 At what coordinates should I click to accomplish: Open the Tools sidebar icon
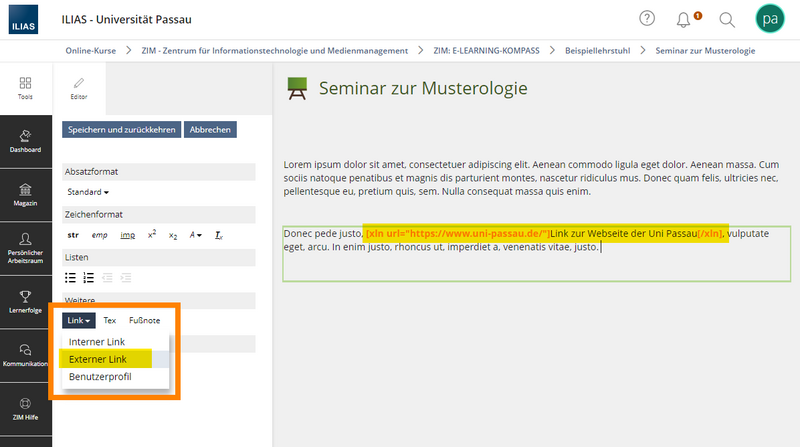(26, 88)
